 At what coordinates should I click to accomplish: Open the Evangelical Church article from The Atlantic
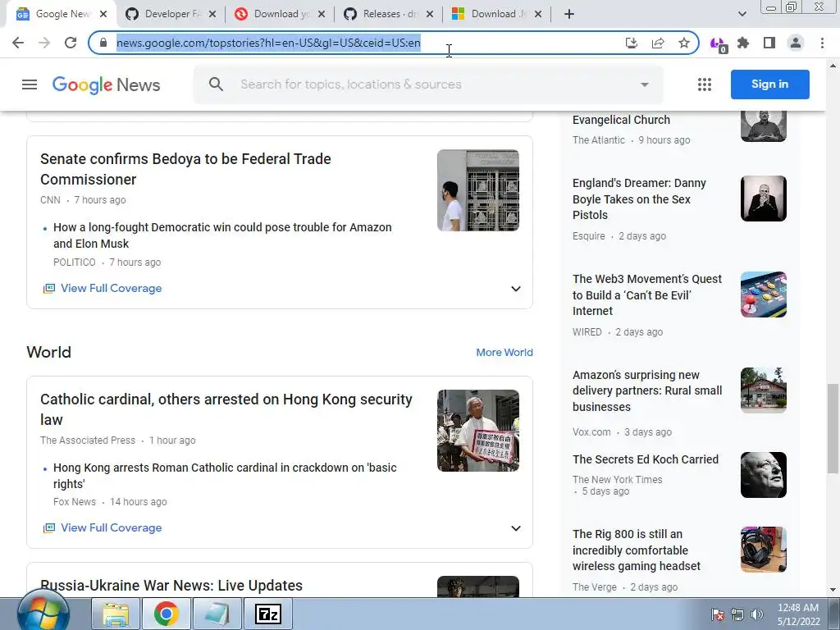point(621,120)
